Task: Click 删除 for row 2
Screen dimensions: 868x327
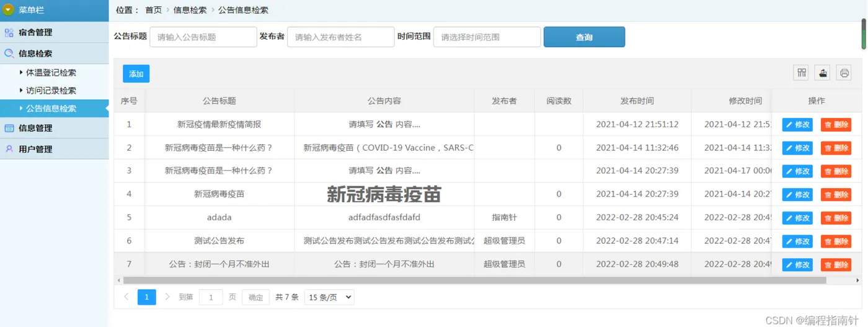Action: point(836,148)
